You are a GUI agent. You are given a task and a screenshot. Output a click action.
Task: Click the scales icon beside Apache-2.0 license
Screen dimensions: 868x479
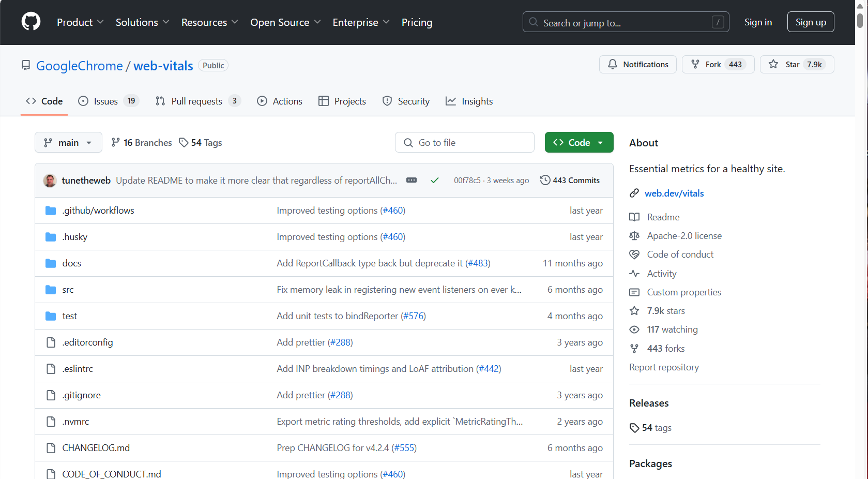click(634, 236)
